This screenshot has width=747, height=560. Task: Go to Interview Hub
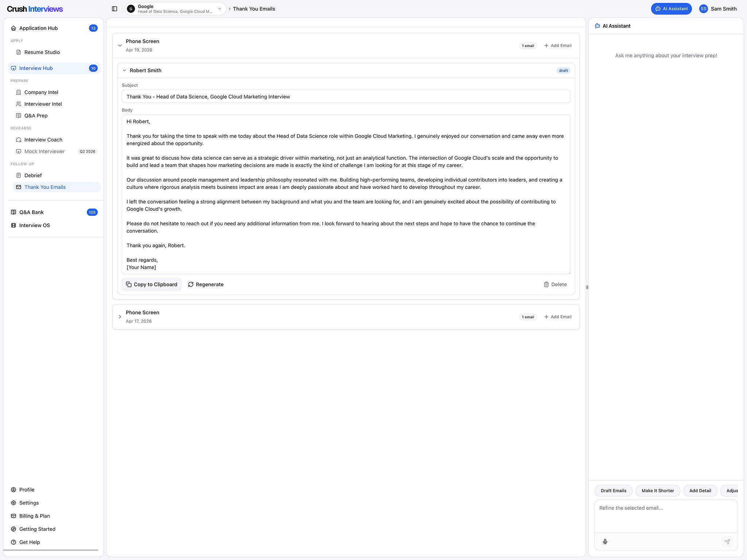coord(54,68)
